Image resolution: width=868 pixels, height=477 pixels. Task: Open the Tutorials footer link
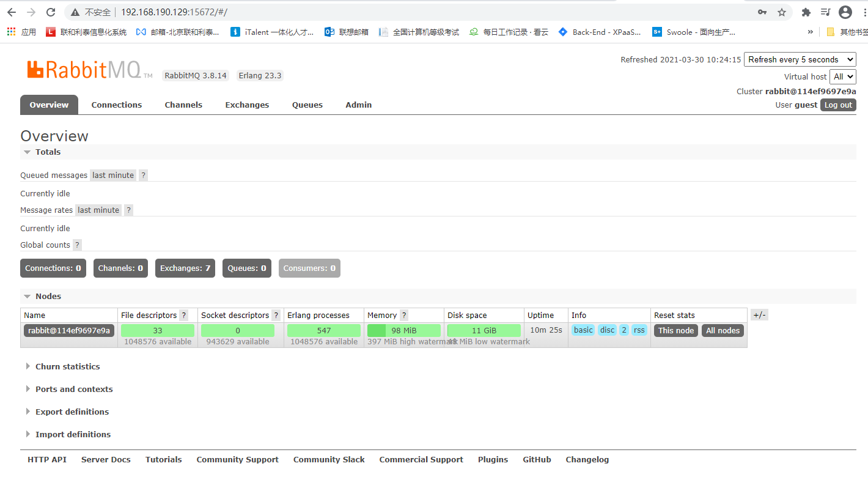click(x=164, y=460)
